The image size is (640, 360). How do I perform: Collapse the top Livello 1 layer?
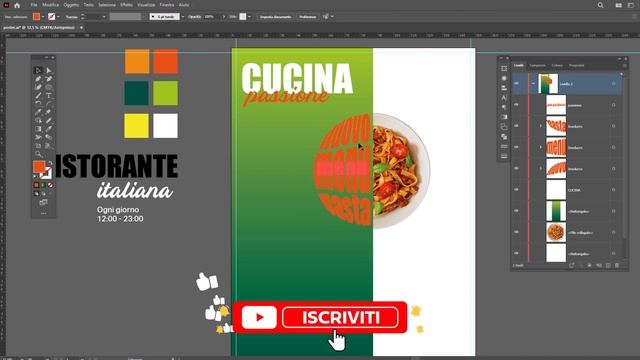click(533, 84)
